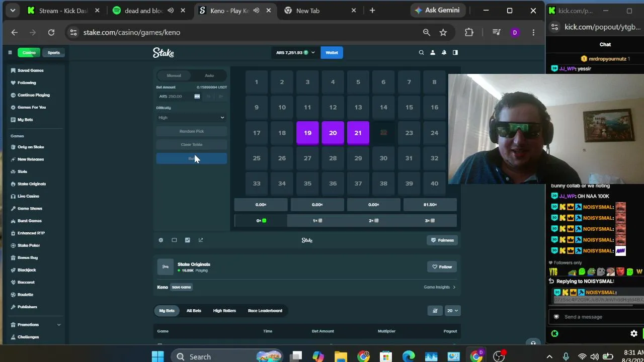Reload the page in Chrome
644x362 pixels.
pos(51,32)
